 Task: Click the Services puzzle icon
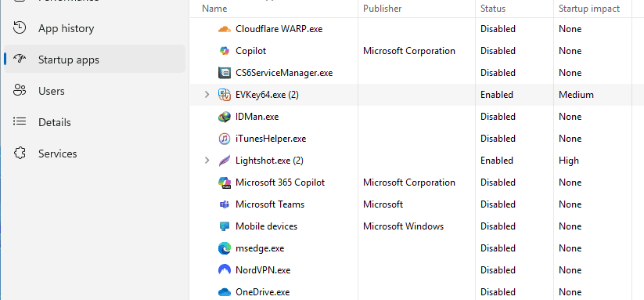point(20,154)
